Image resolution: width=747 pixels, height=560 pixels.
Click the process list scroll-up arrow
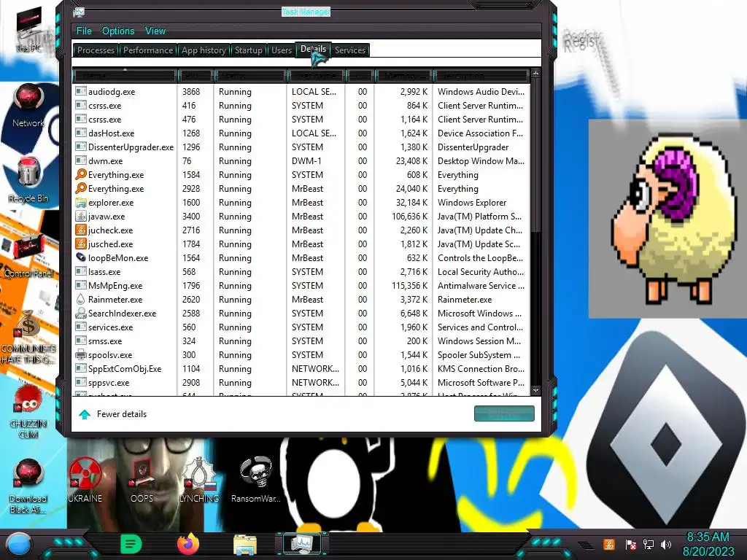pos(536,74)
